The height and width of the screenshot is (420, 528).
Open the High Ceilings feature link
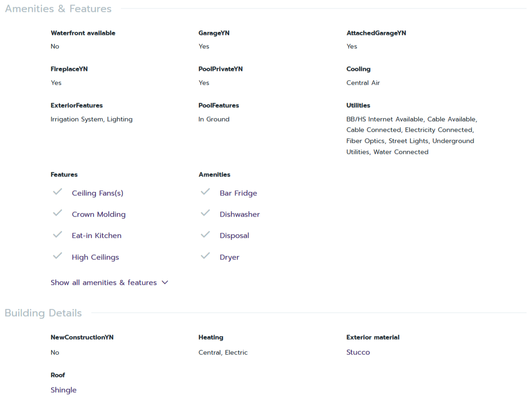[95, 257]
